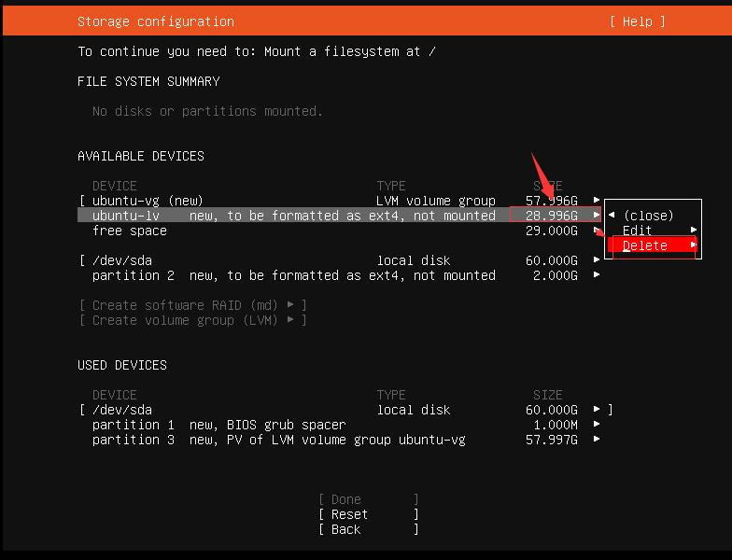The width and height of the screenshot is (732, 560).
Task: Open arrow for available /dev/sda 60.000G
Action: pyautogui.click(x=597, y=260)
